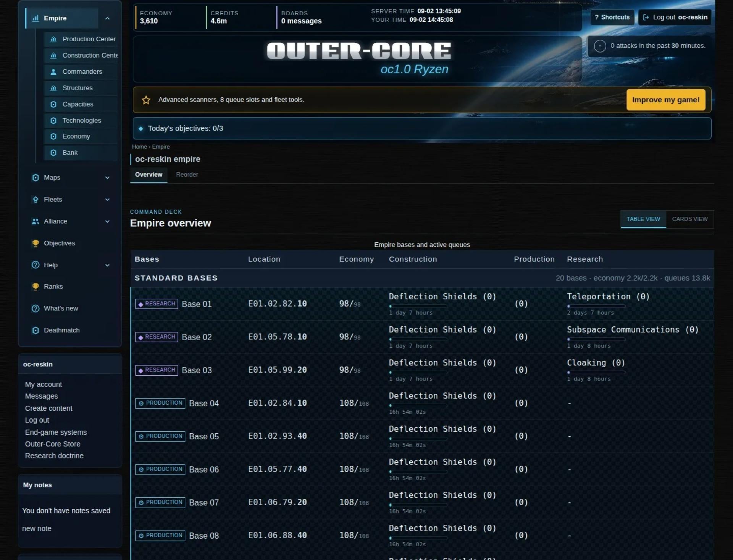Open Research doctrine link

pos(54,456)
